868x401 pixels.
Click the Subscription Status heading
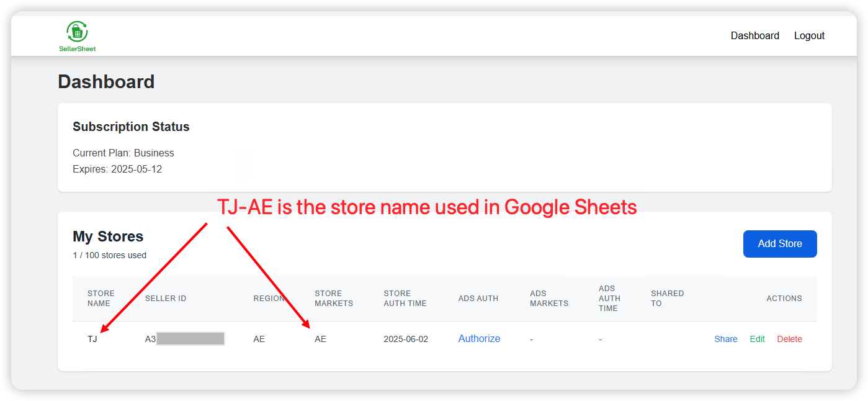pos(131,127)
